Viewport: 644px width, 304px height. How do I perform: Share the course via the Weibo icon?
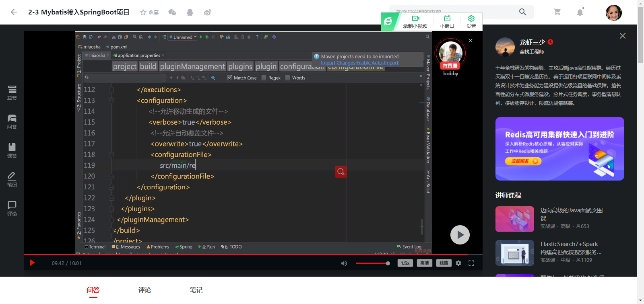point(208,12)
